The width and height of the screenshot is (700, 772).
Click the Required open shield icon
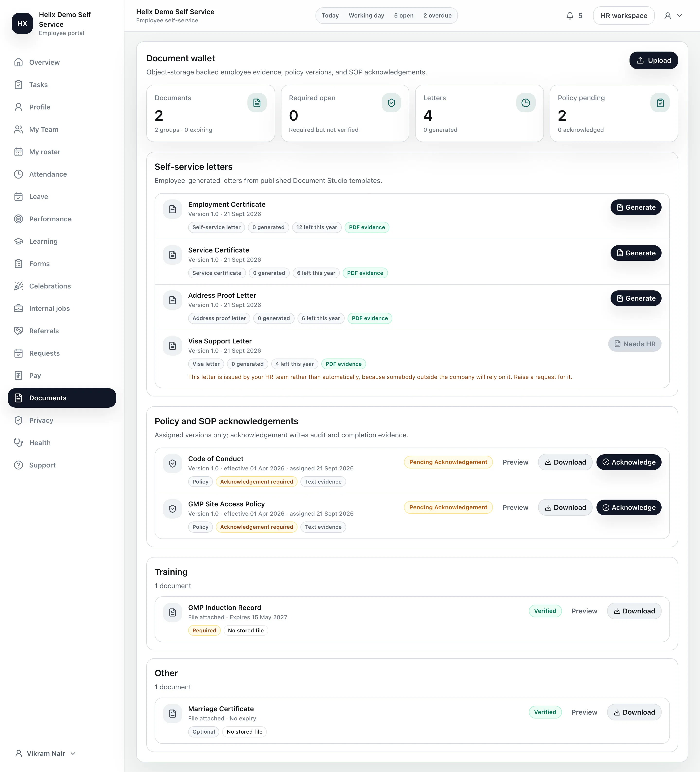(x=391, y=103)
